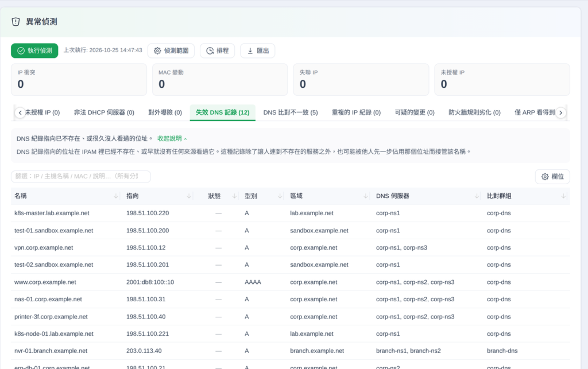Switch to 未授權 IP (0) tab

pos(42,112)
